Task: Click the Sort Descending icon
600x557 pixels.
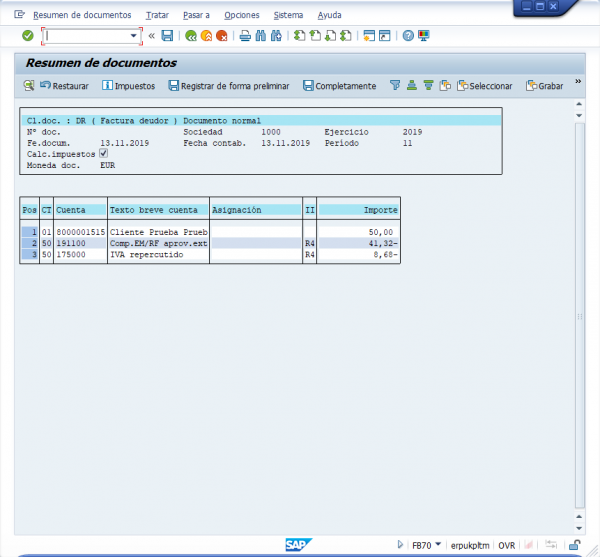Action: tap(429, 85)
